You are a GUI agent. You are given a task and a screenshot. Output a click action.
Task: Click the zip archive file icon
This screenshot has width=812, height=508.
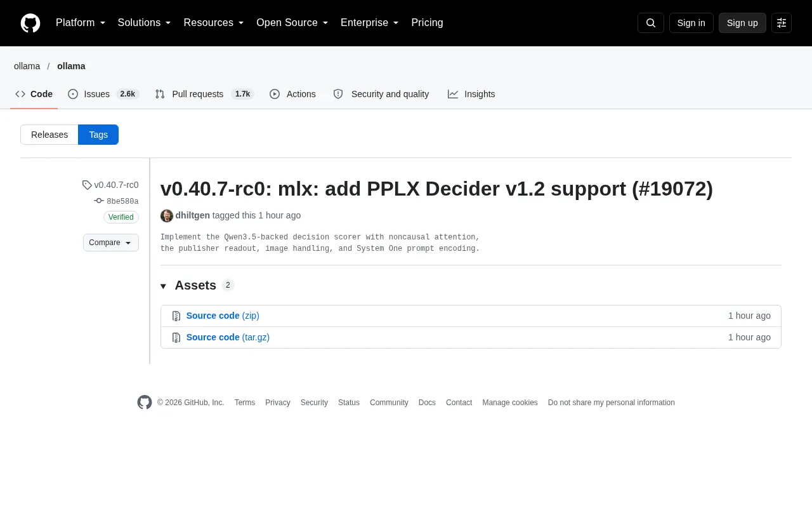click(176, 316)
